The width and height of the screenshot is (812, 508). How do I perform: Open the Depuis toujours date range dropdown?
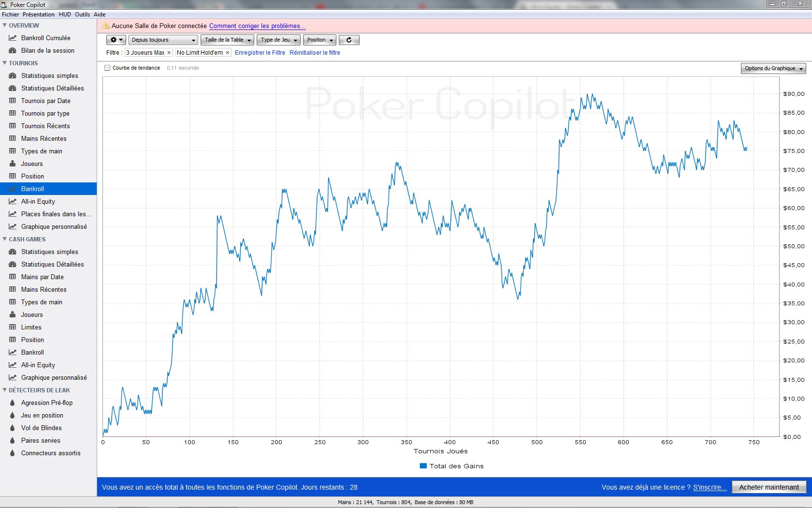(x=163, y=40)
